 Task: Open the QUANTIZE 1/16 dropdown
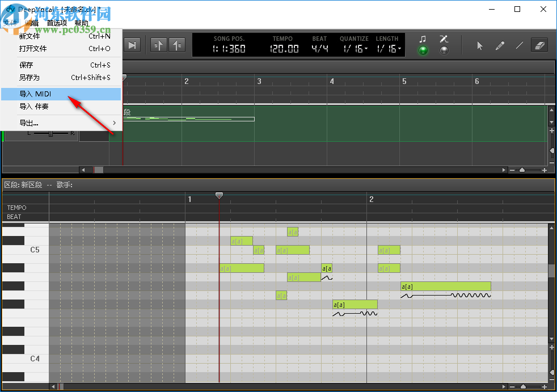pyautogui.click(x=354, y=48)
